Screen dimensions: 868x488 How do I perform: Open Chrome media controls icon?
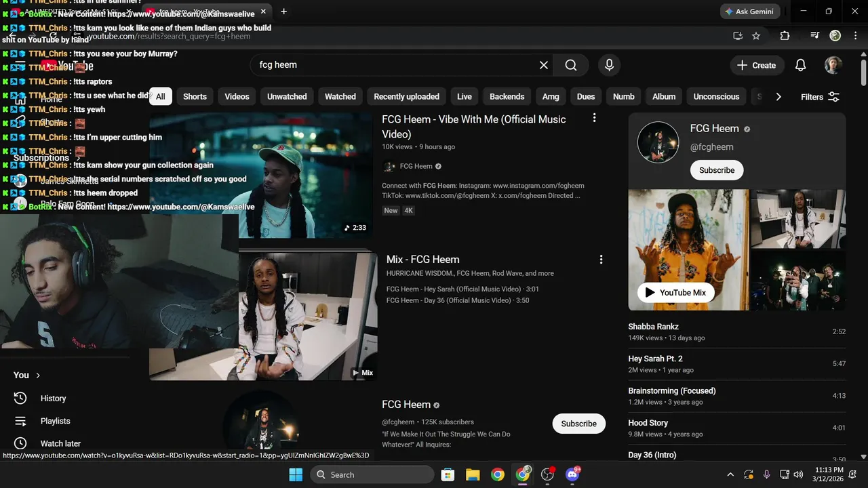(815, 36)
